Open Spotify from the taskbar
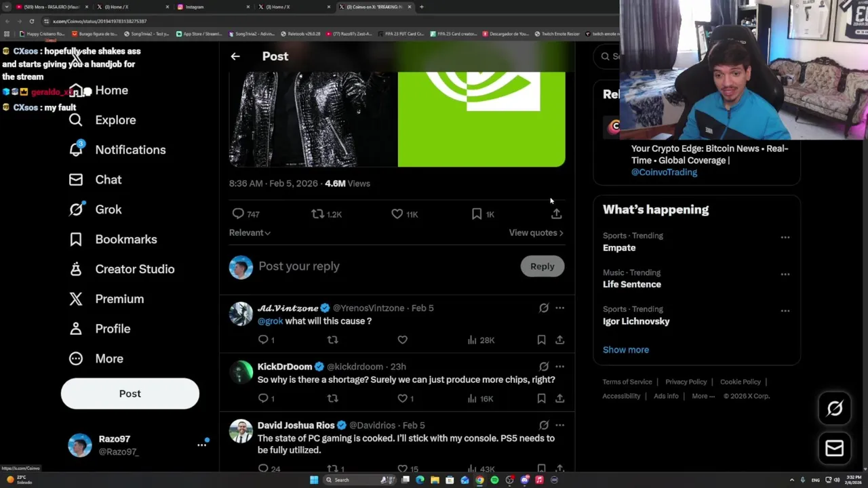This screenshot has height=488, width=868. coord(494,480)
